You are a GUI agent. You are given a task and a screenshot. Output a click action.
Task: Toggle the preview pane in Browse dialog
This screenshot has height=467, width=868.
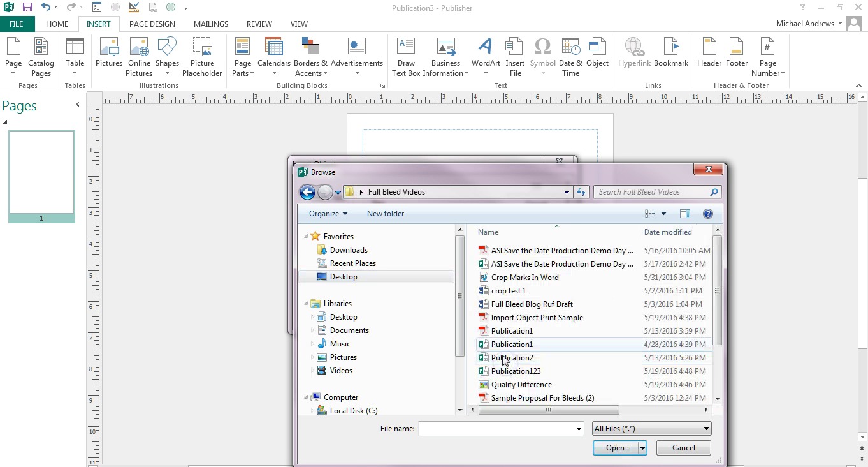pyautogui.click(x=685, y=214)
